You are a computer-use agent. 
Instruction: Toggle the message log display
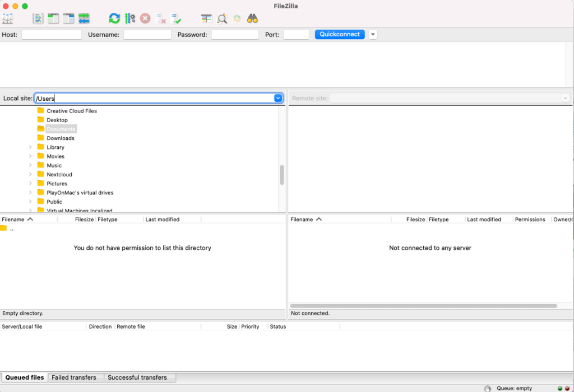pyautogui.click(x=38, y=18)
